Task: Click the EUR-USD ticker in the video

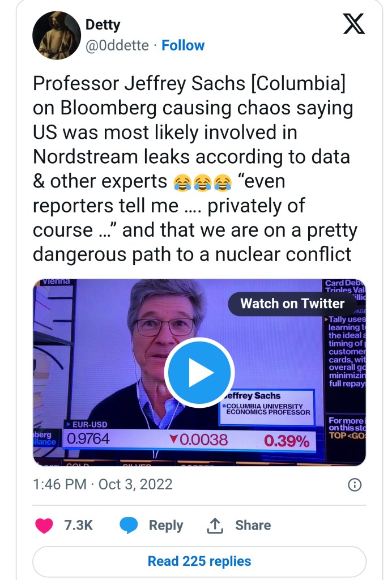Action: pos(86,424)
